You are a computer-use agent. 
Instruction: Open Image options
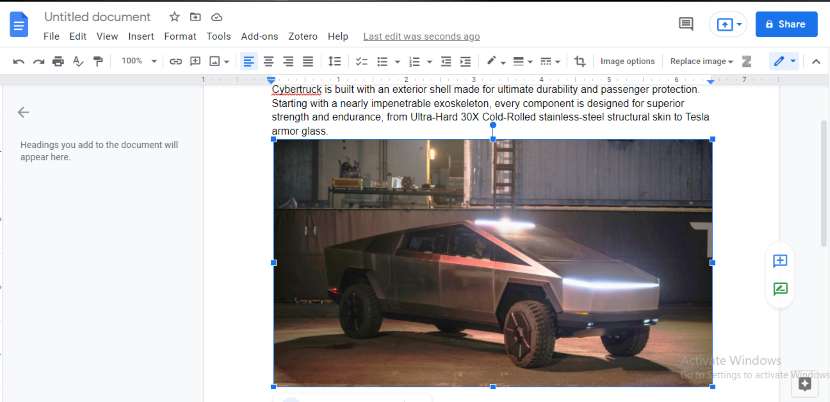pyautogui.click(x=627, y=61)
